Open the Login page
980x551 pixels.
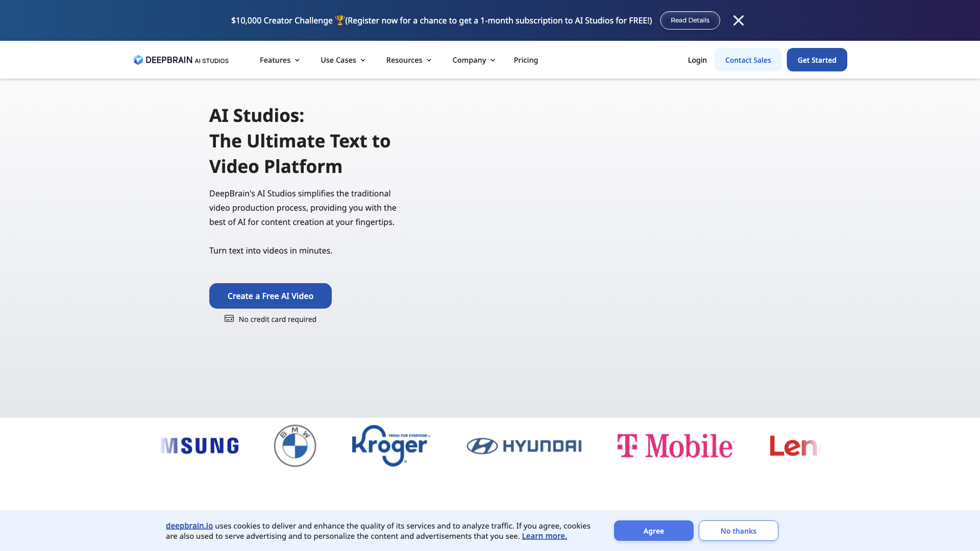pos(697,60)
